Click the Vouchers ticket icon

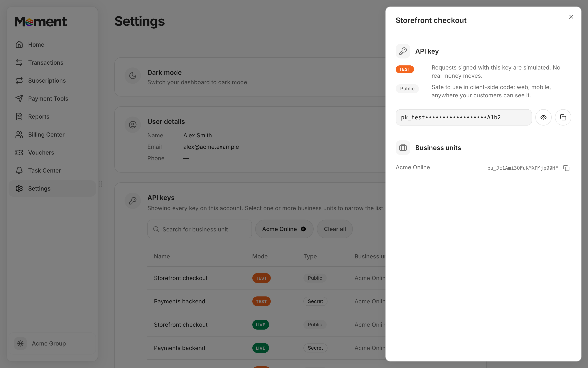point(19,153)
